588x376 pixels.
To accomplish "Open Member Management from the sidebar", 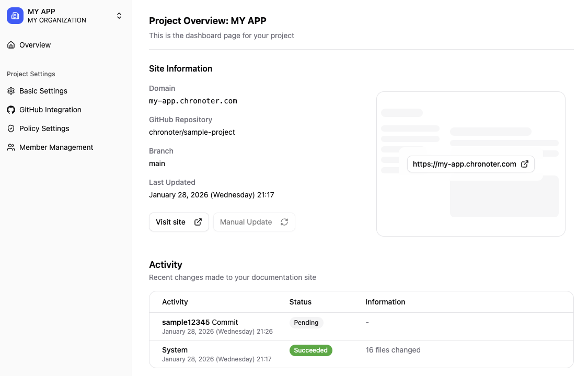I will pos(56,147).
